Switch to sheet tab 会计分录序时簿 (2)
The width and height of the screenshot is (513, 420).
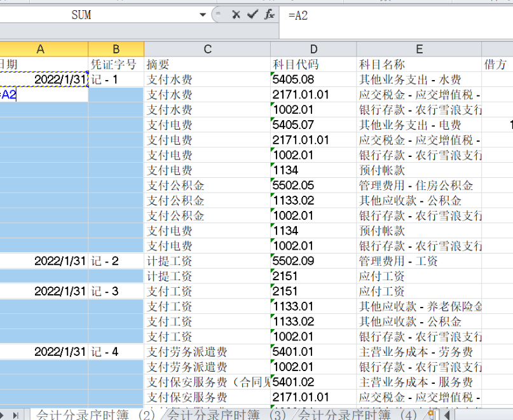95,415
